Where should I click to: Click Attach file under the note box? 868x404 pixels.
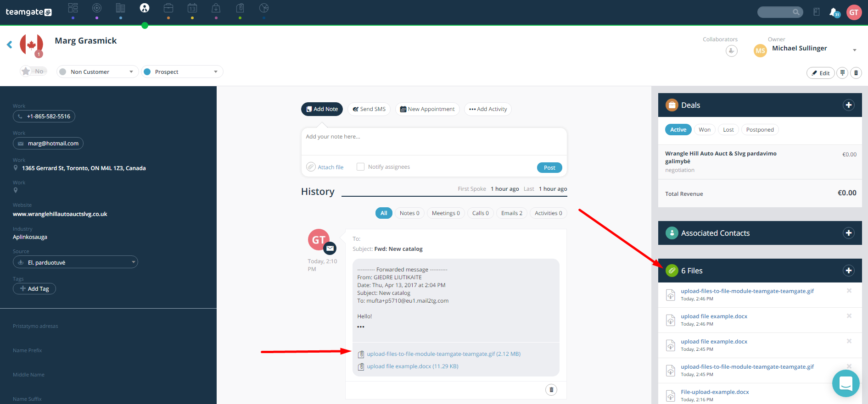(325, 167)
